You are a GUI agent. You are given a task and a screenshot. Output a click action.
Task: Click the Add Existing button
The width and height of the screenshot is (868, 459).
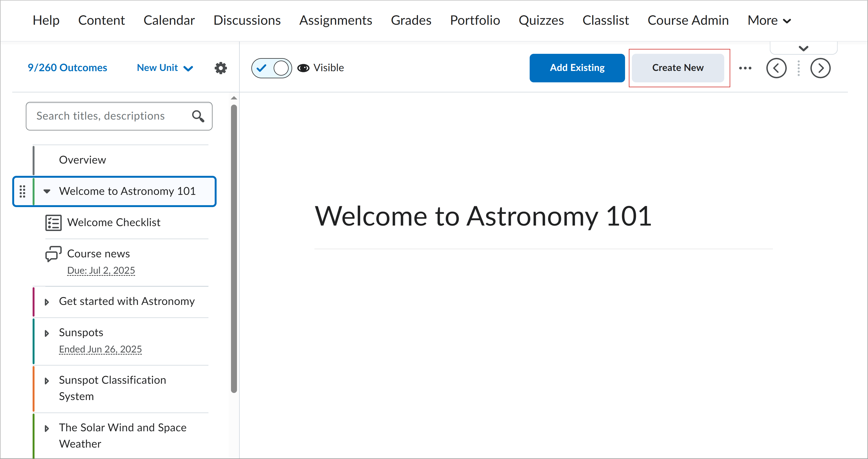coord(577,68)
